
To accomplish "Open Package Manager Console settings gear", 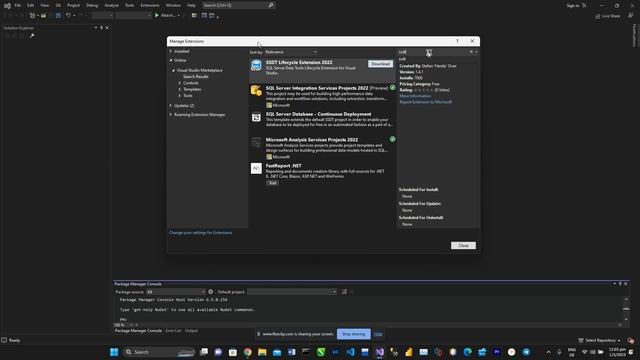I will coord(211,292).
